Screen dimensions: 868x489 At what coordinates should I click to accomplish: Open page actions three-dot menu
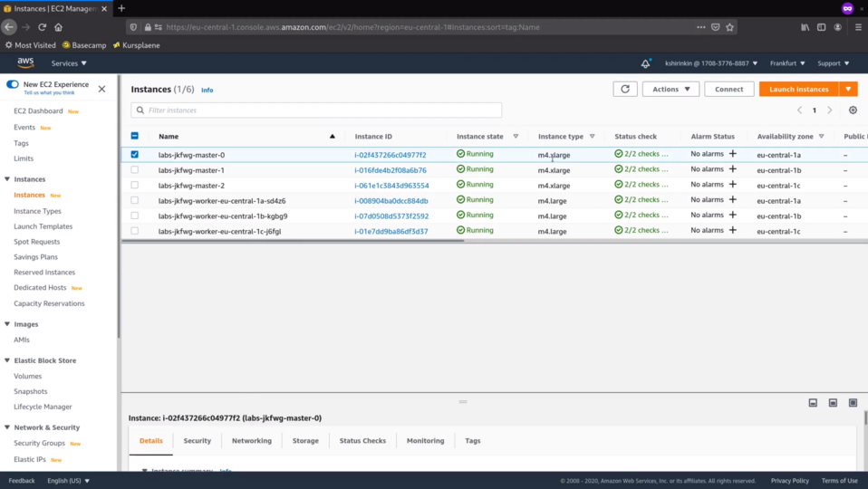(700, 27)
